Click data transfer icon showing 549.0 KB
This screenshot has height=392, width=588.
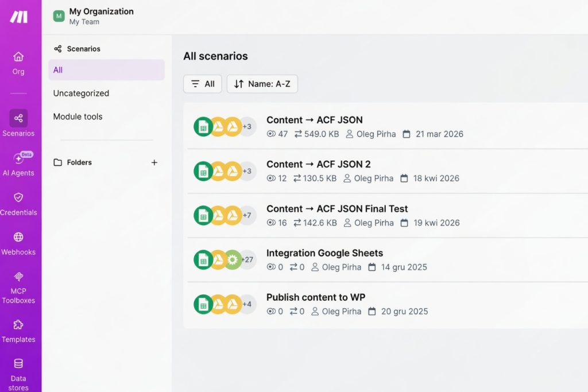coord(298,134)
